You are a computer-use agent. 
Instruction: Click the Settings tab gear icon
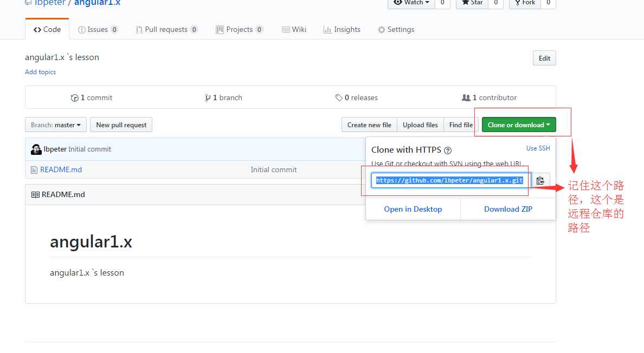382,30
